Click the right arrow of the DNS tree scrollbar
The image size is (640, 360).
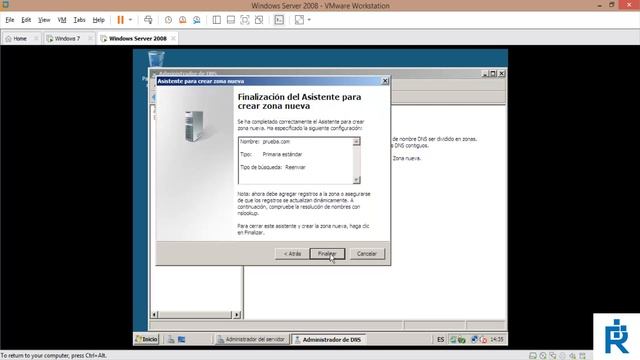[x=237, y=315]
